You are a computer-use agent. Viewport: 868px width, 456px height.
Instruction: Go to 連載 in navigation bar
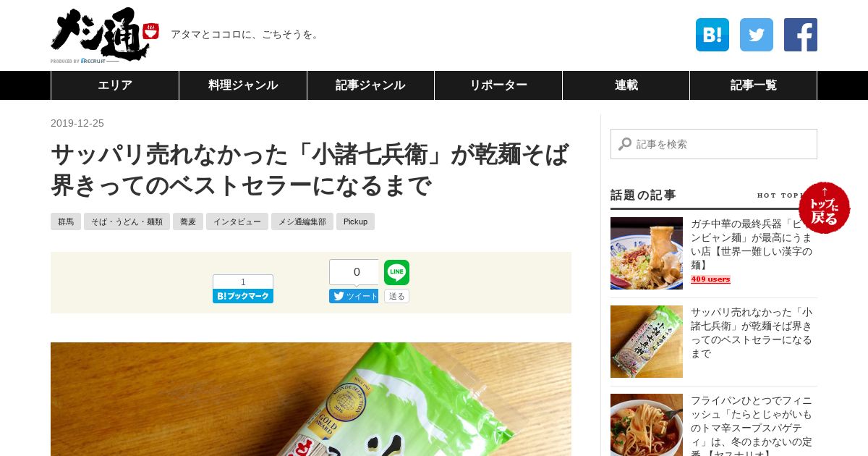pos(626,85)
